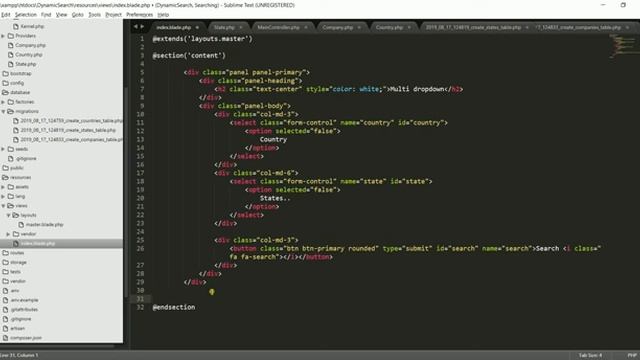Click the routes folder icon

coord(6,253)
